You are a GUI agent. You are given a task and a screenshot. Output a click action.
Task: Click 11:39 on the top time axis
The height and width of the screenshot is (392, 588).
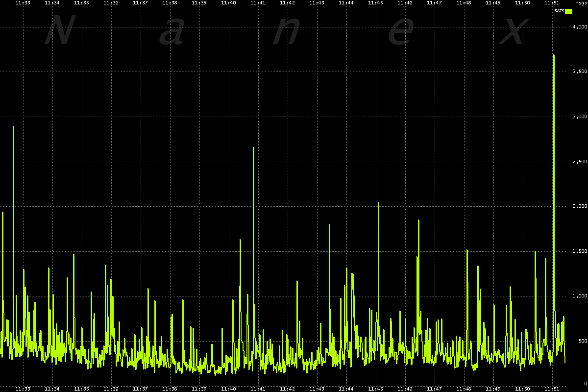199,3
